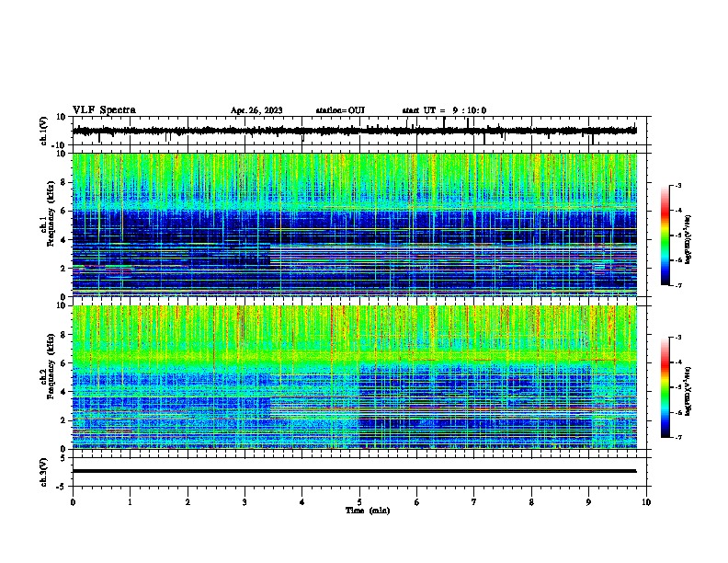Select the date text "Apr. 26, 2023"
Viewport: 728px width, 563px height.
[256, 110]
